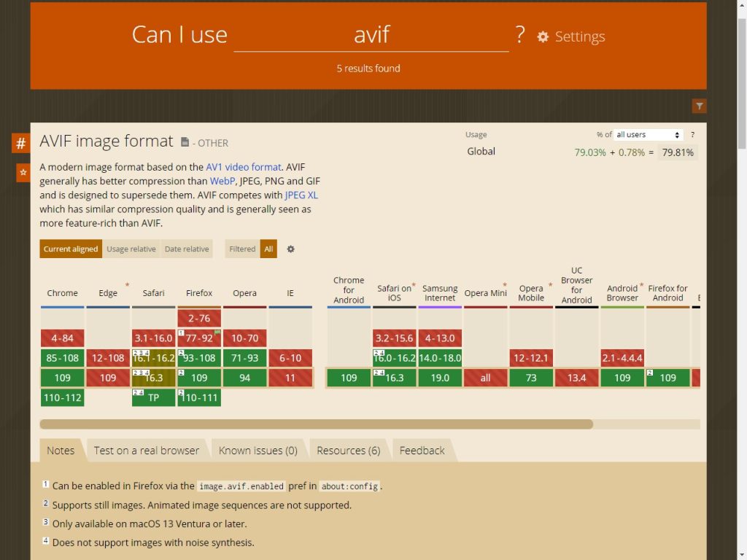Click the filter funnel icon
This screenshot has height=560, width=747.
point(699,106)
